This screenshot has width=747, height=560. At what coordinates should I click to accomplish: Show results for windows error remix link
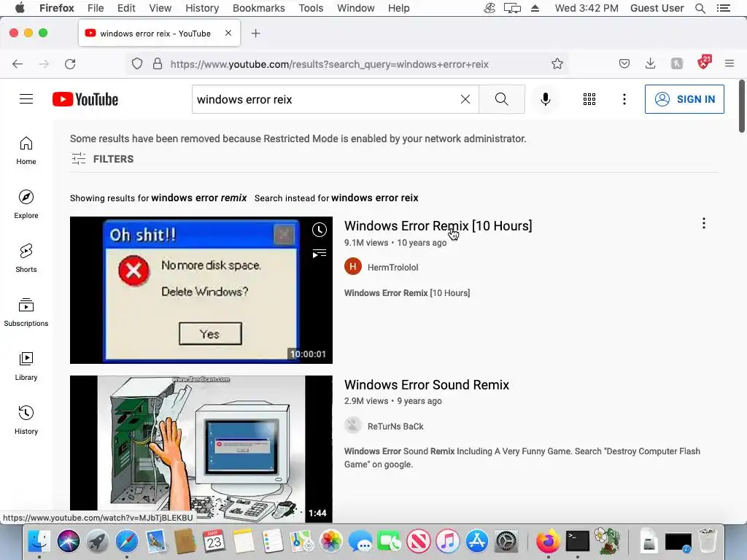point(198,198)
